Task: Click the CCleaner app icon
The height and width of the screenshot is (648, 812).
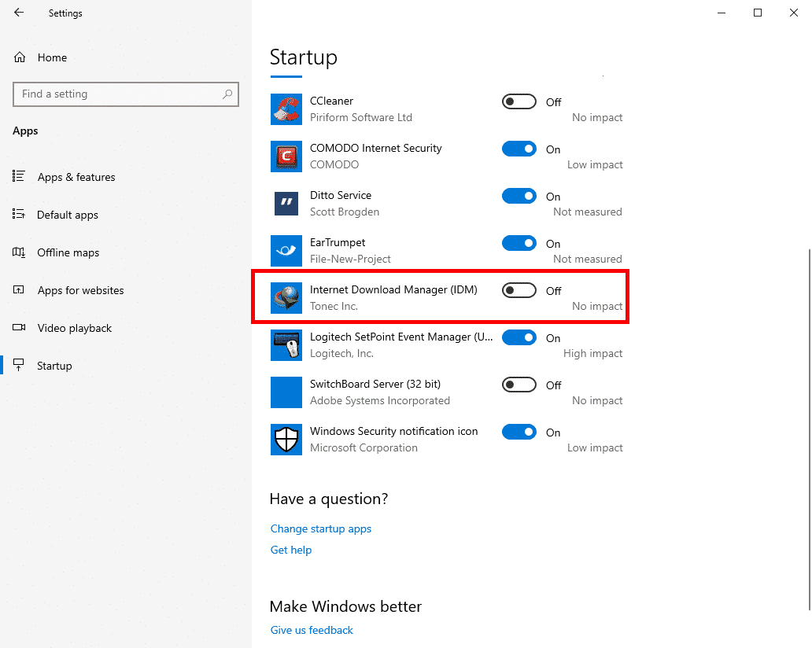Action: pos(286,109)
